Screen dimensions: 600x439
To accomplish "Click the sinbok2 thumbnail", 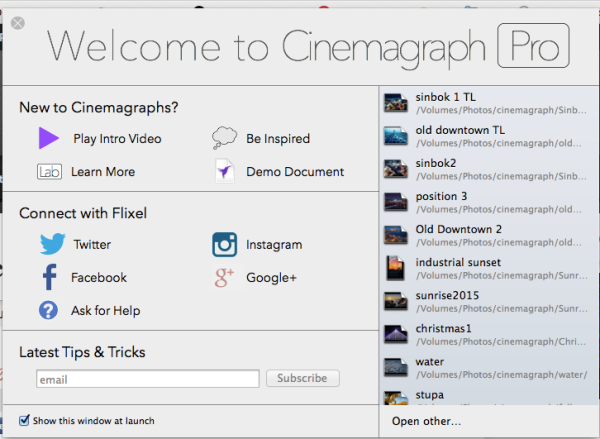I will coord(396,169).
